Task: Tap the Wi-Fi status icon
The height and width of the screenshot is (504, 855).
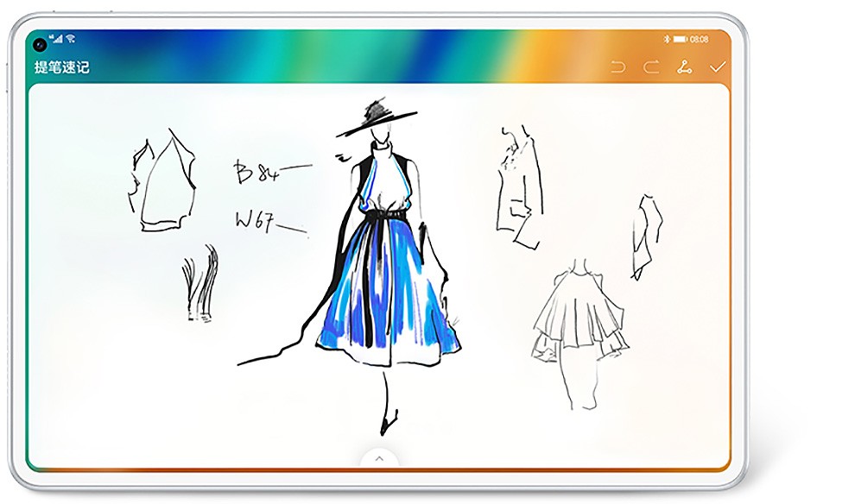Action: tap(71, 40)
